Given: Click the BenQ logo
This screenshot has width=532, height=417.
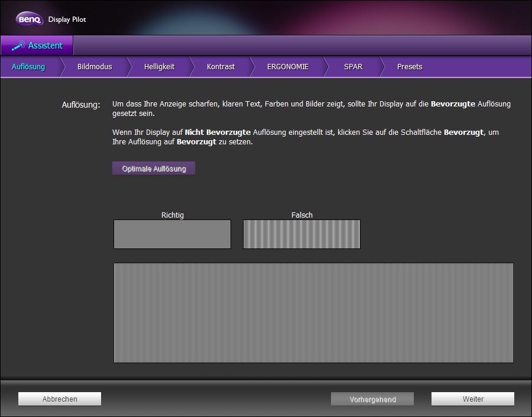Looking at the screenshot, I should (30, 20).
